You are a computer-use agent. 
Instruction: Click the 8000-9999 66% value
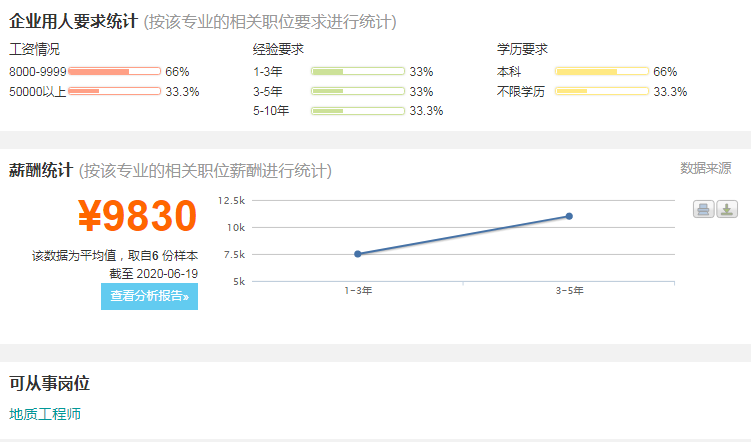(x=177, y=72)
